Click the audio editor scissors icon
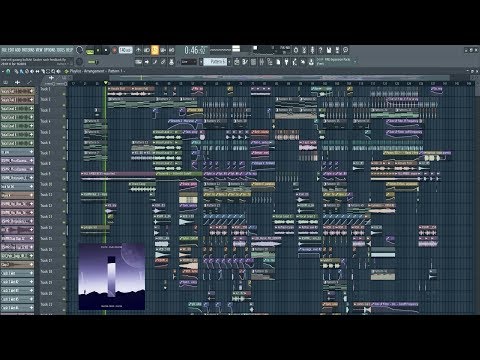Screen dimensions: 480x360 [x=304, y=50]
